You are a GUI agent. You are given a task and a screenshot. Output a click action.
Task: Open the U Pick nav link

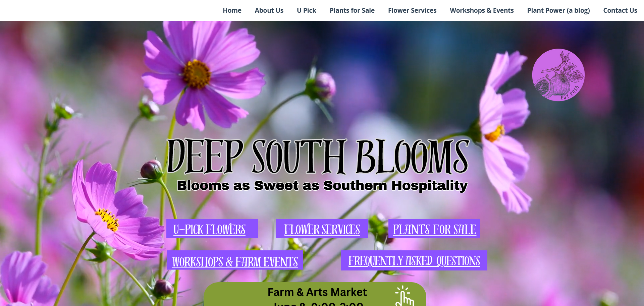[x=307, y=10]
